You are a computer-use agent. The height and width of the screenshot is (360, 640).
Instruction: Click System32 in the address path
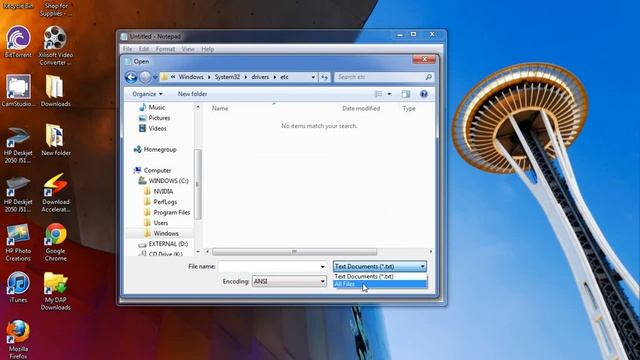227,77
